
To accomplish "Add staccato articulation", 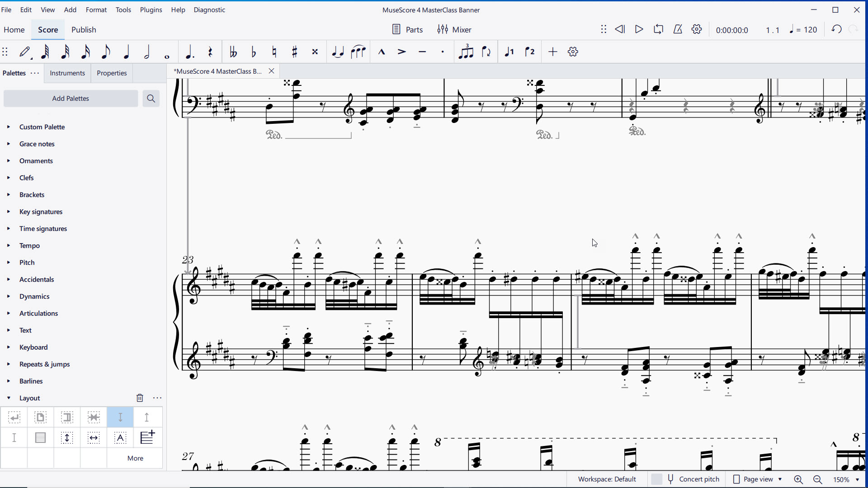I will tap(443, 52).
